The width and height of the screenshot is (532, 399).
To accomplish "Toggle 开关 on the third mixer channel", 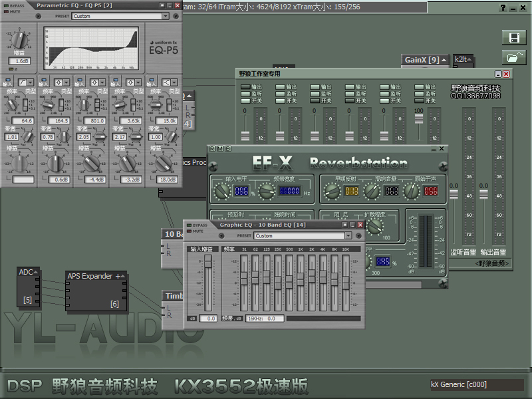I will (315, 101).
